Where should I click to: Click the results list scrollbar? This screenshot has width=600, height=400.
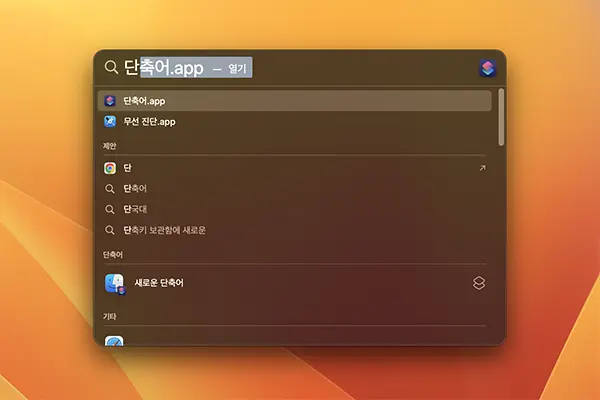(501, 117)
